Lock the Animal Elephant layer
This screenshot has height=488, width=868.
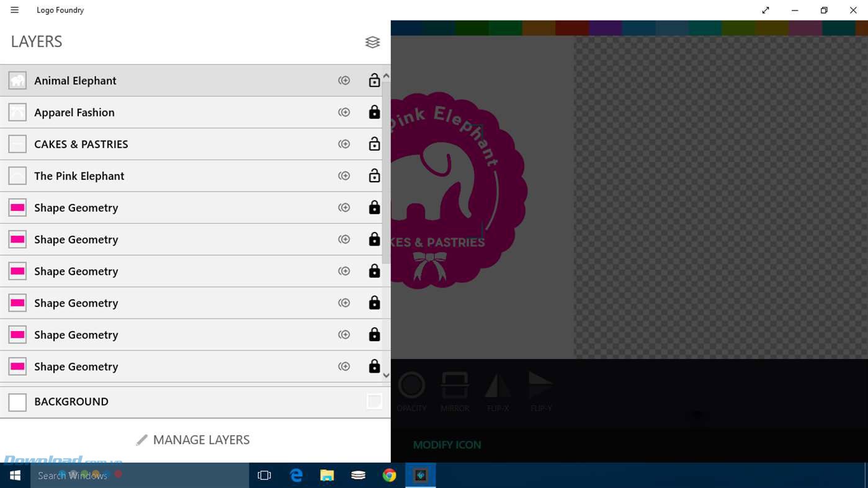(374, 81)
